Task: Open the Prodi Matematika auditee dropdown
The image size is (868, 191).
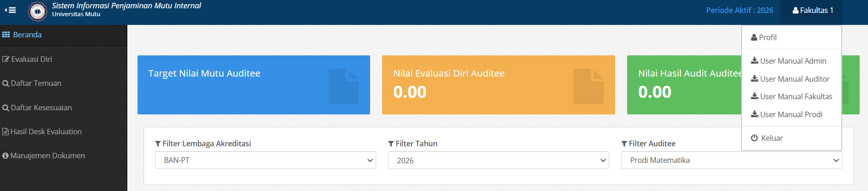Action: tap(731, 160)
